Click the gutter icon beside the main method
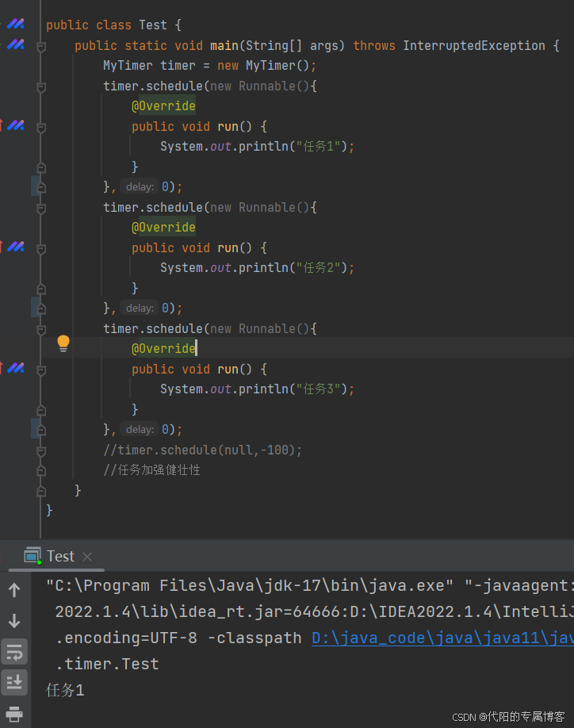Screen dimensions: 574x728 click(x=15, y=44)
